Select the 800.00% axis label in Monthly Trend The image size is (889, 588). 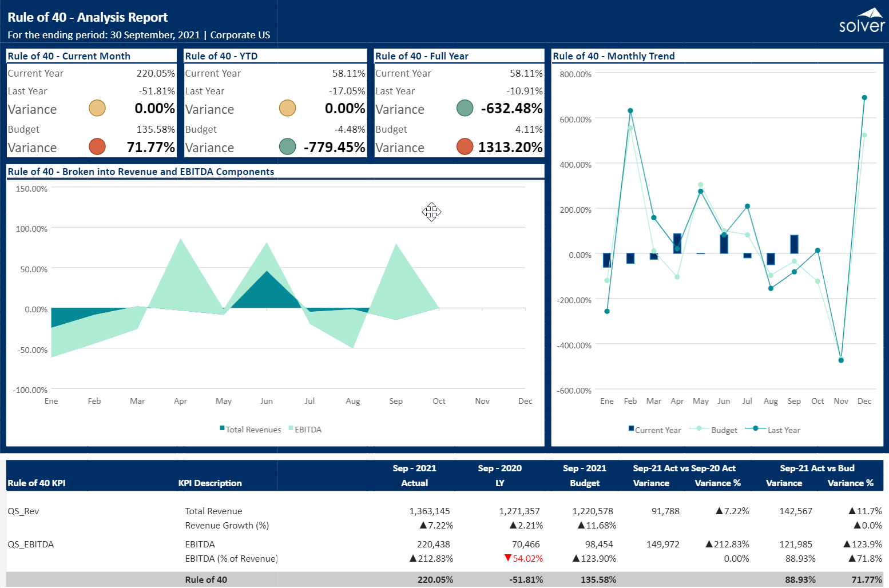click(x=576, y=74)
